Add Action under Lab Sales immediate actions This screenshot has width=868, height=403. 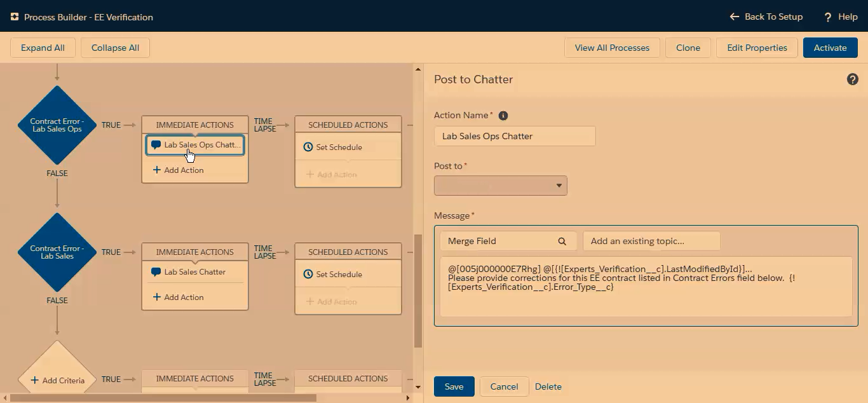click(x=179, y=297)
